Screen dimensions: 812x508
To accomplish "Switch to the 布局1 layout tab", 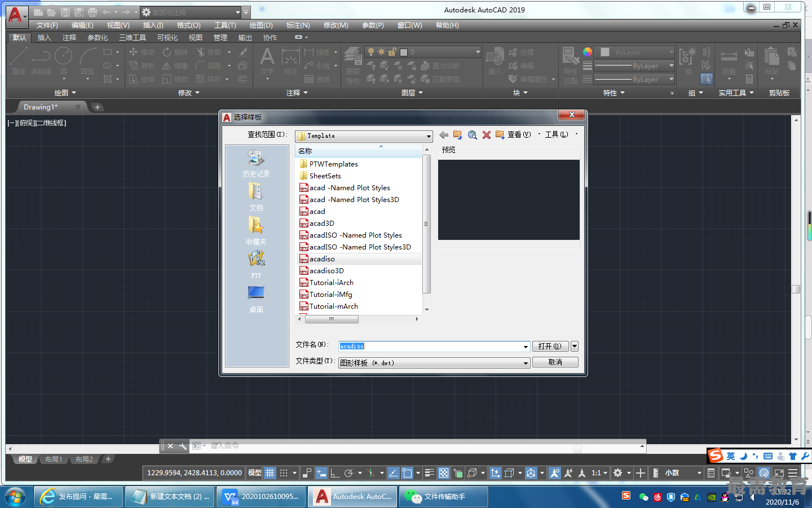I will [54, 459].
